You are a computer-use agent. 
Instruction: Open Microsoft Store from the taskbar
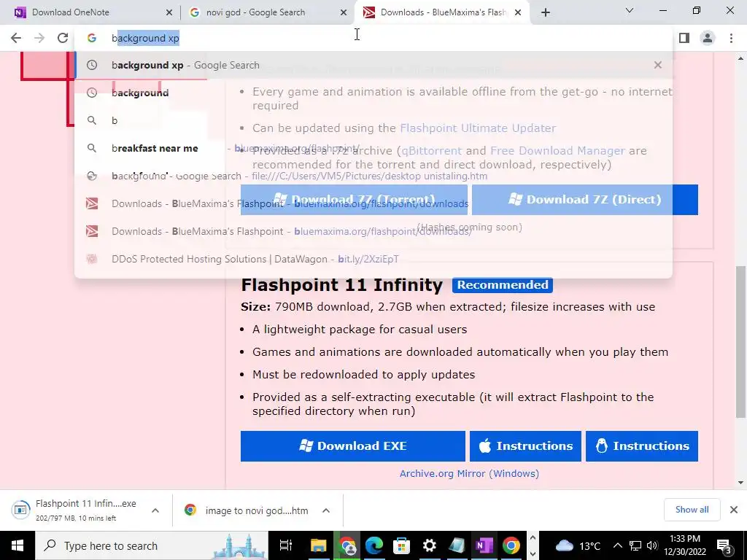tap(402, 545)
